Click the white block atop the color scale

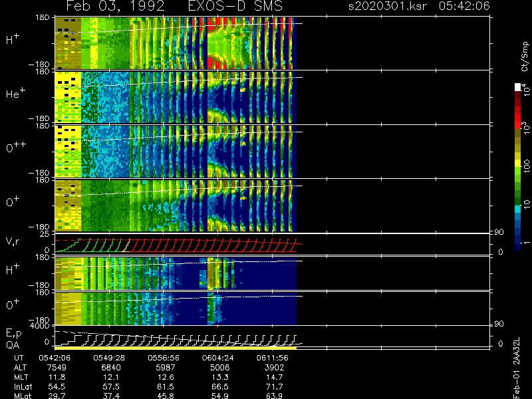[518, 87]
